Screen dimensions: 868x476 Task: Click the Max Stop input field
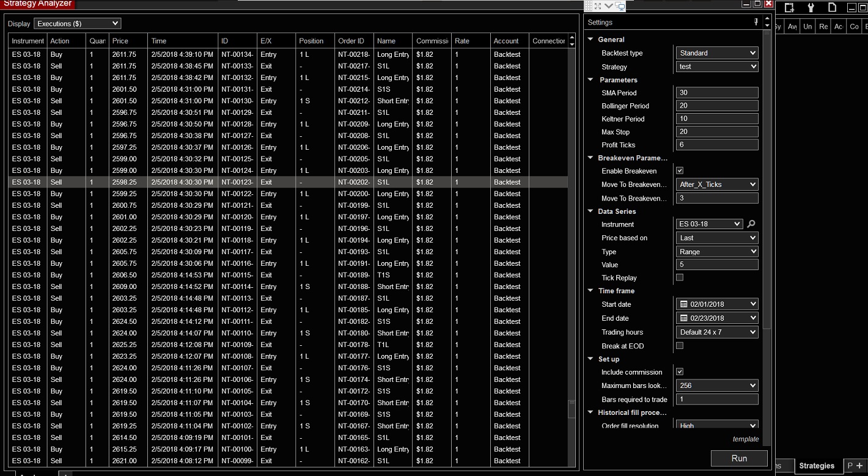coord(717,131)
